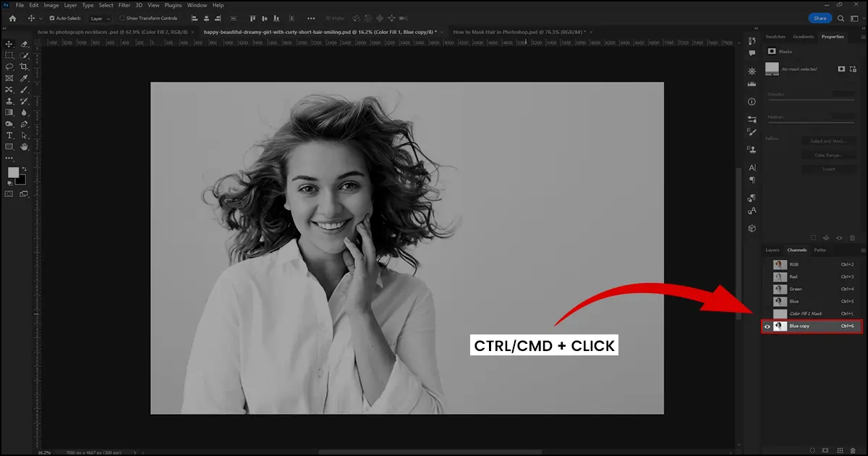The height and width of the screenshot is (456, 868).
Task: Click the Blue copy channel thumbnail
Action: pyautogui.click(x=780, y=326)
